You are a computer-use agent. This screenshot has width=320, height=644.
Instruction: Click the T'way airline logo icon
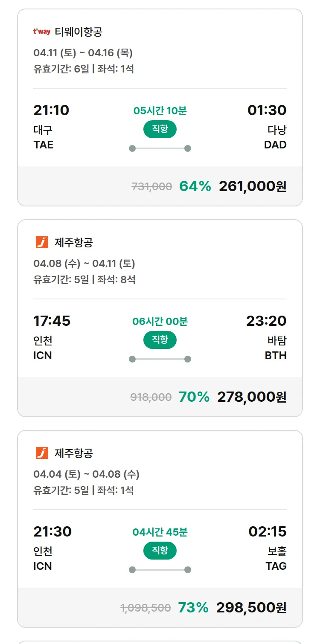[x=42, y=32]
